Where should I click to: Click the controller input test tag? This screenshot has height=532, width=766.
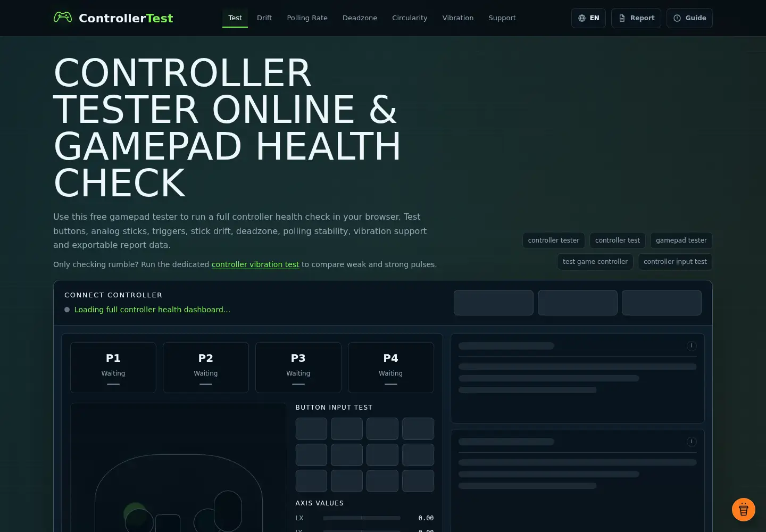[x=676, y=262]
